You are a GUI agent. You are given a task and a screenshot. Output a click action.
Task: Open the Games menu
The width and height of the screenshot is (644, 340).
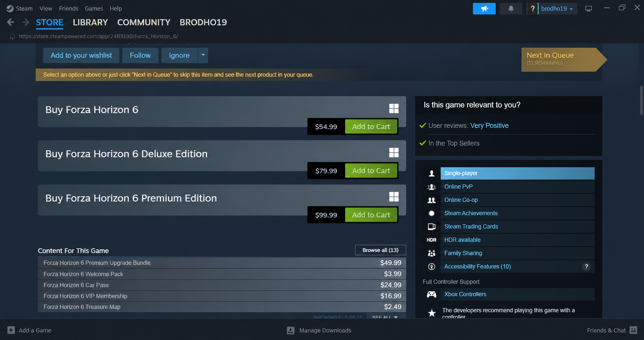point(94,8)
